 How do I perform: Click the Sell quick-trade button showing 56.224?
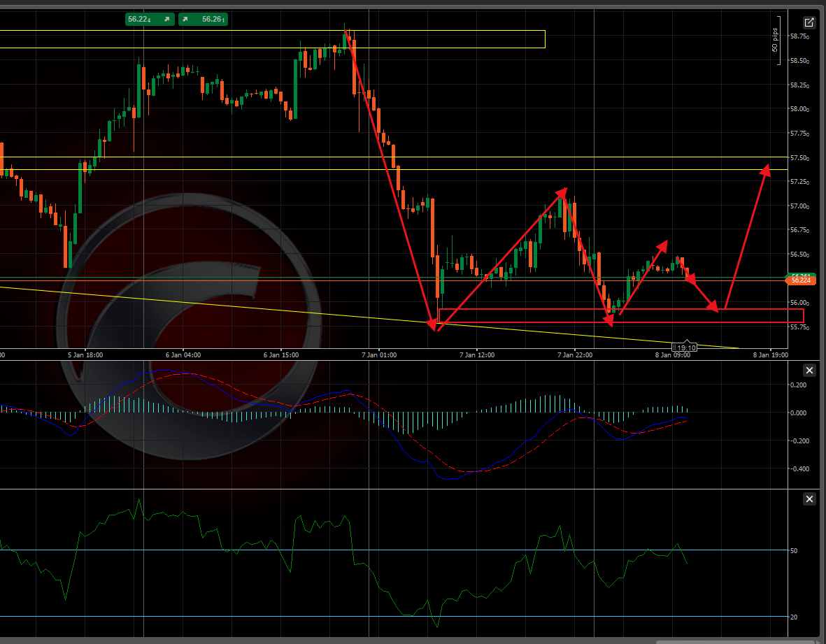click(x=150, y=20)
